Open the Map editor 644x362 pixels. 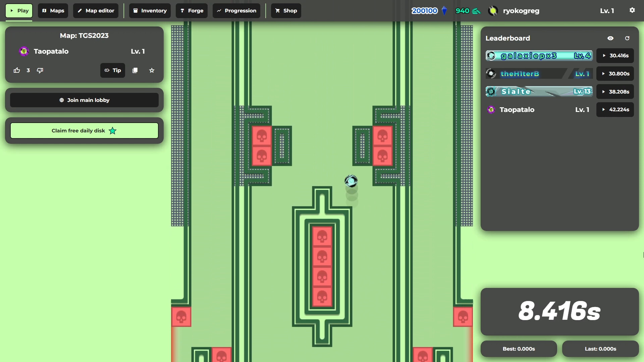click(x=96, y=10)
